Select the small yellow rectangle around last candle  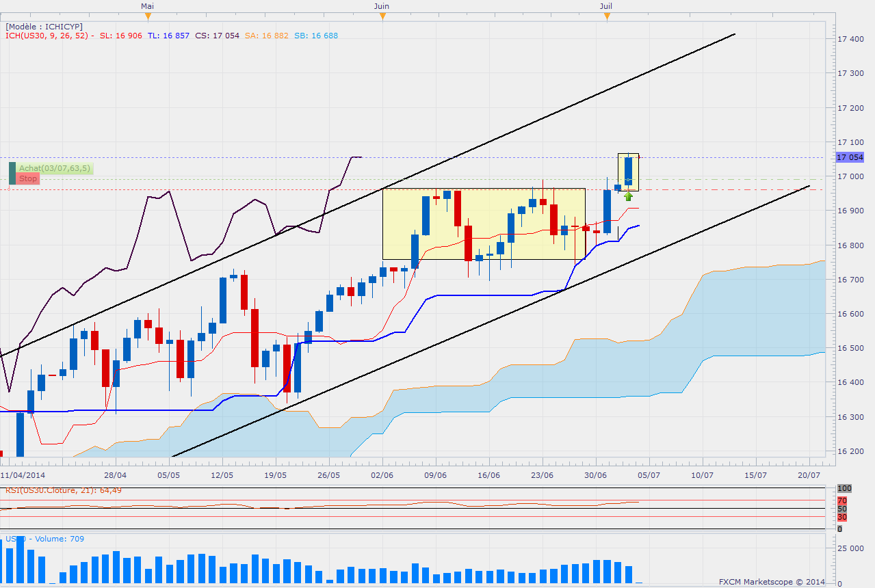coord(629,172)
